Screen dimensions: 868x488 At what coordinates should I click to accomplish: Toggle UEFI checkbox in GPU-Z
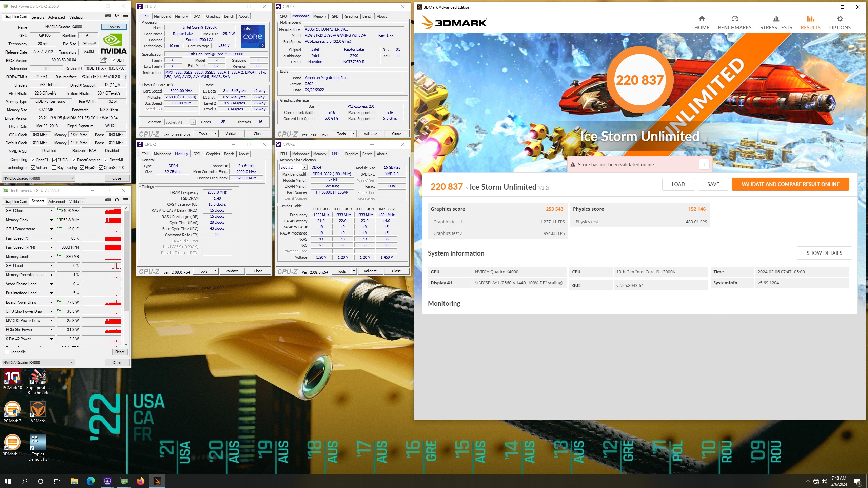click(x=113, y=60)
